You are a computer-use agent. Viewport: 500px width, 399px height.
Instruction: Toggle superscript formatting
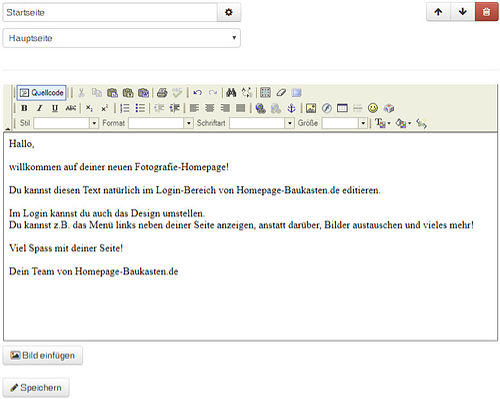pyautogui.click(x=105, y=108)
